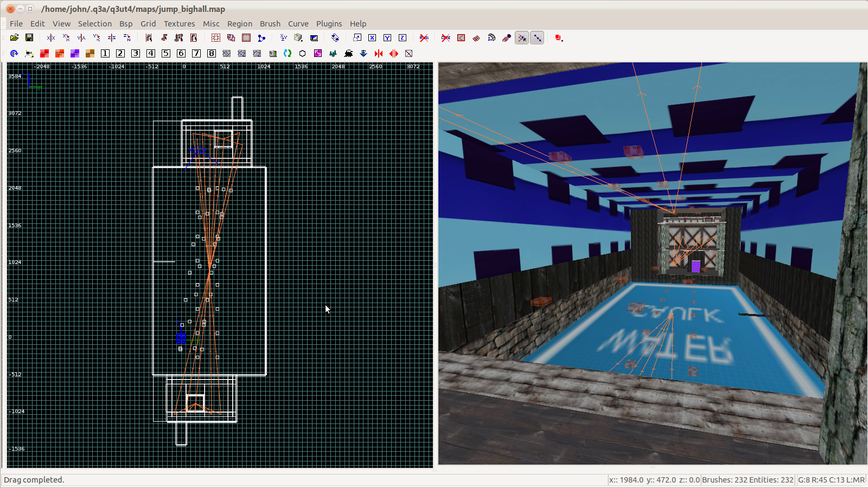868x488 pixels.
Task: Save the map with the floppy icon
Action: 29,38
